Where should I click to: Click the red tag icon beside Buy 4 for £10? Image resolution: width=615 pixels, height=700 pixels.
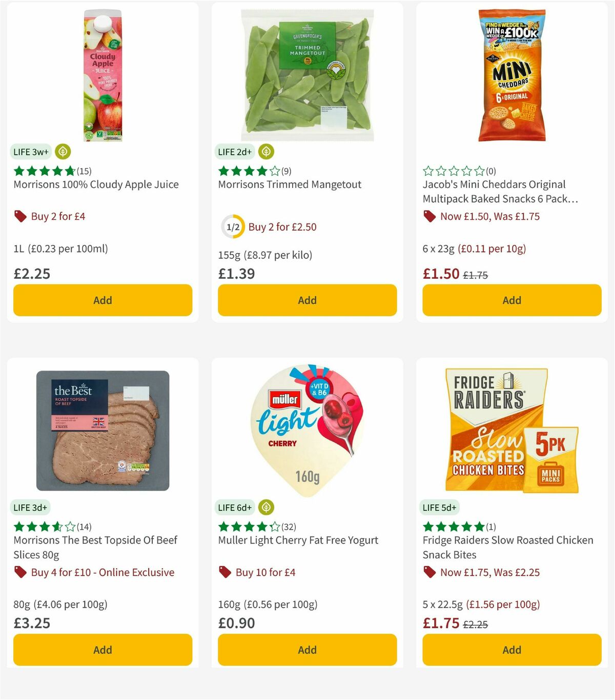tap(20, 572)
